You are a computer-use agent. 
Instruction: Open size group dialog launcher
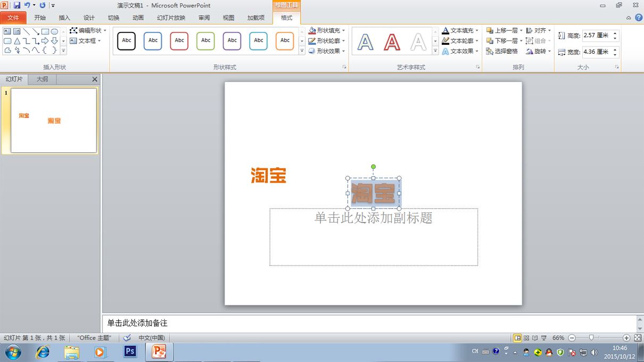(617, 67)
